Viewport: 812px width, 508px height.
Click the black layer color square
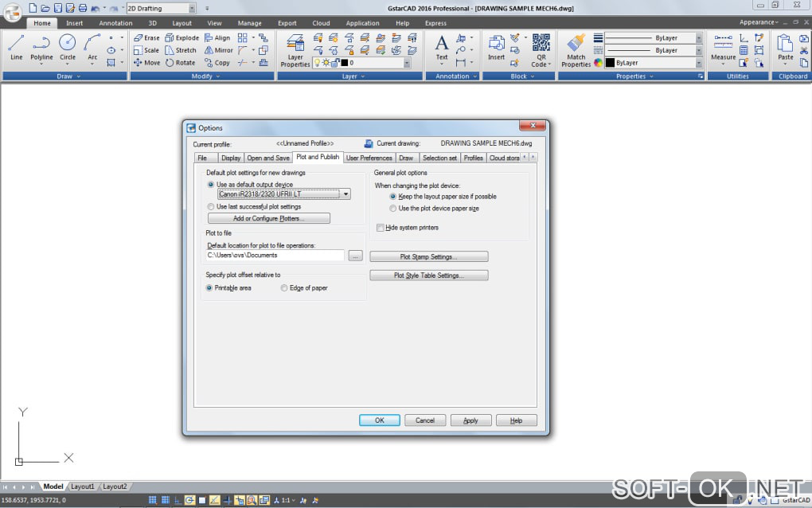point(345,63)
